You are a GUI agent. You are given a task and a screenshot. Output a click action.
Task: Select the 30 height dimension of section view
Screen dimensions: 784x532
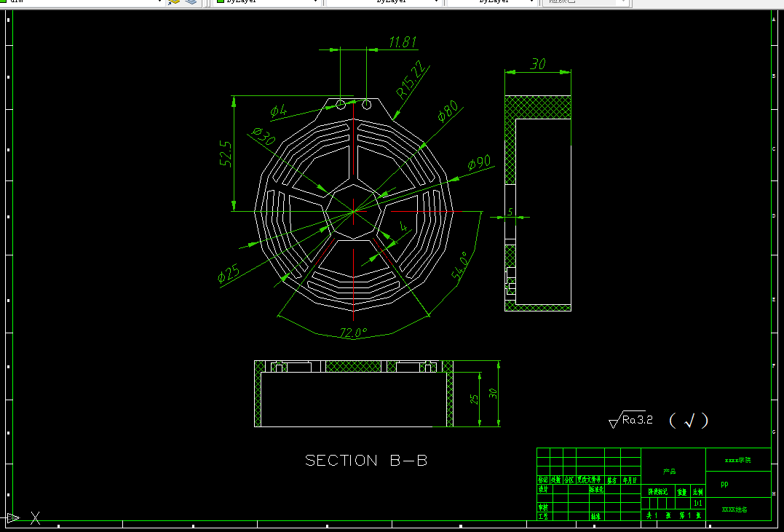pos(493,394)
